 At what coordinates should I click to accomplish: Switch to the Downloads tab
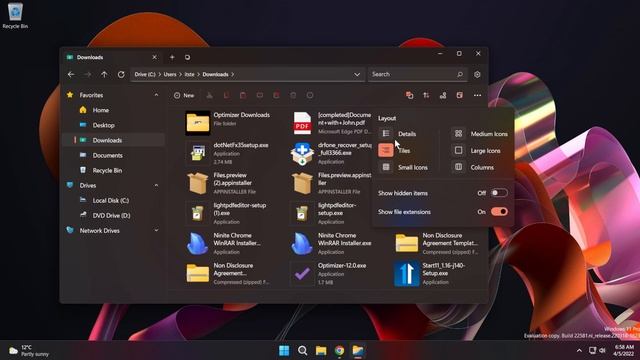click(112, 57)
